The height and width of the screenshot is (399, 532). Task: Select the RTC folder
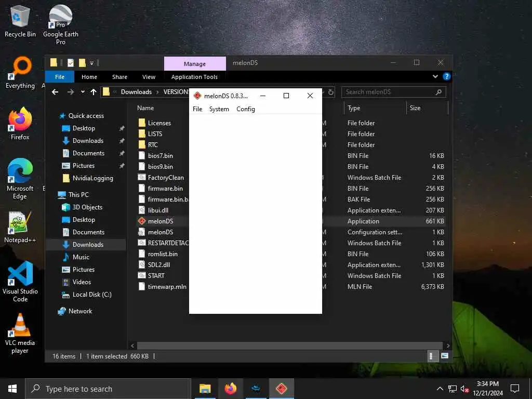(x=153, y=145)
